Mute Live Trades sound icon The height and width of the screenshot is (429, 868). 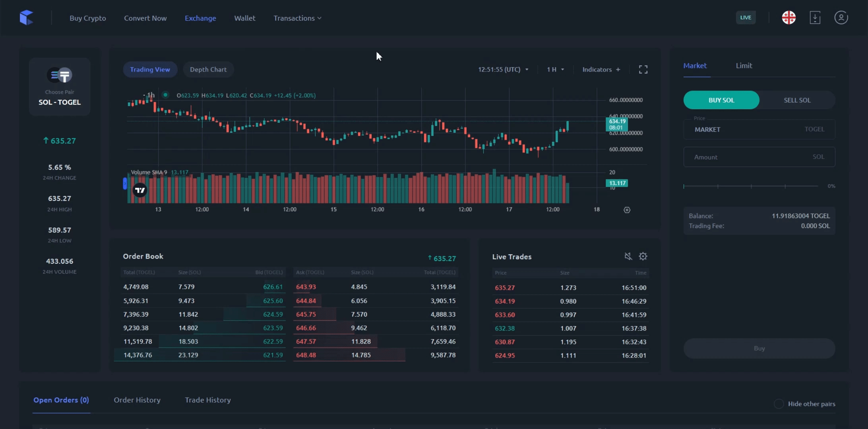click(628, 256)
